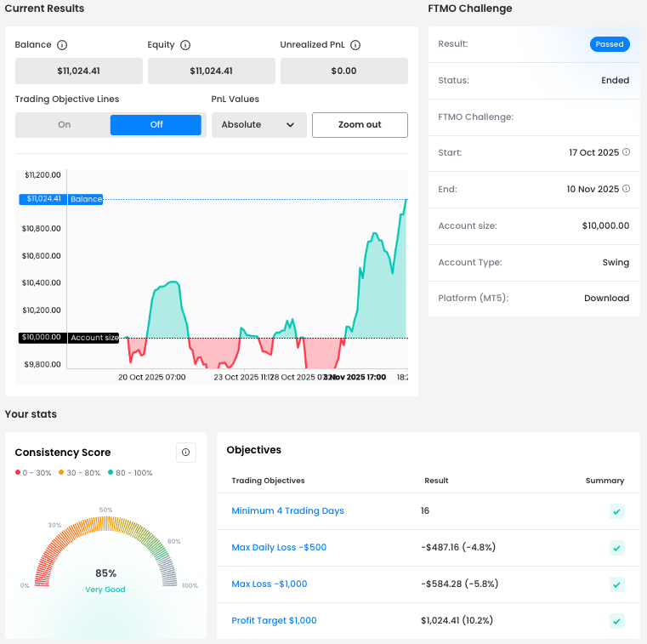Image resolution: width=647 pixels, height=644 pixels.
Task: Click the Profit Target summary check icon
Action: point(617,621)
